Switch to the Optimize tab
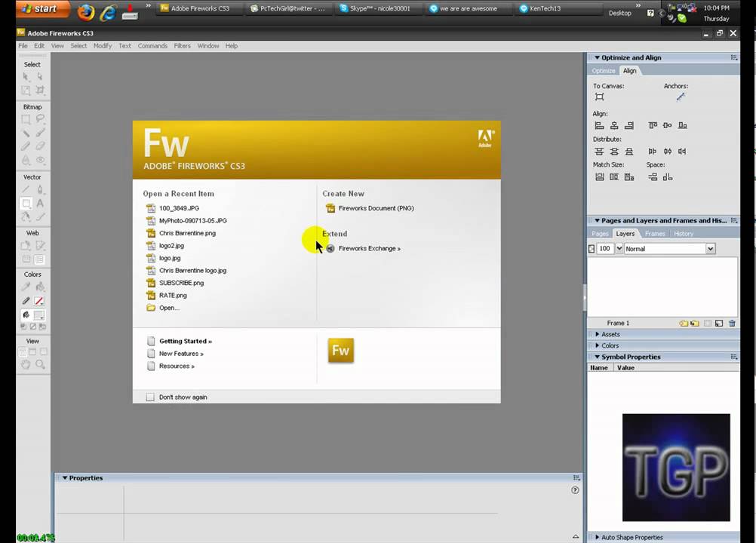Screen dimensions: 756x543 coord(603,71)
